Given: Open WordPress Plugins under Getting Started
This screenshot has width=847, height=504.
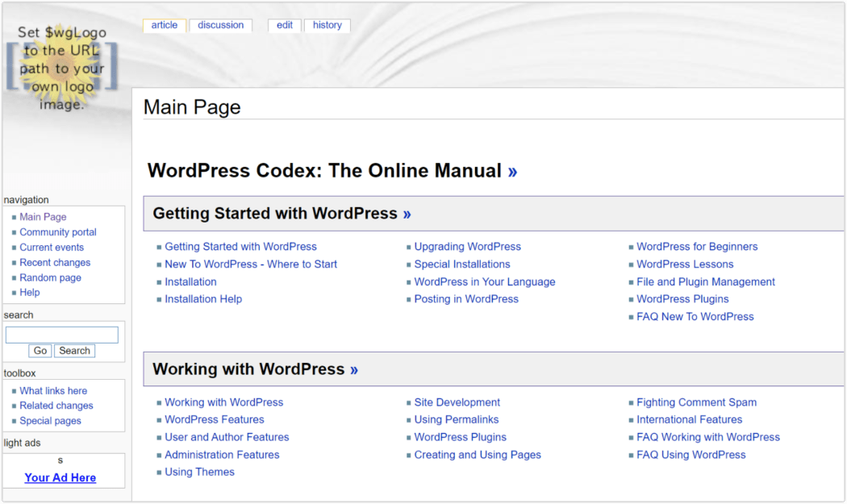Looking at the screenshot, I should click(x=682, y=298).
